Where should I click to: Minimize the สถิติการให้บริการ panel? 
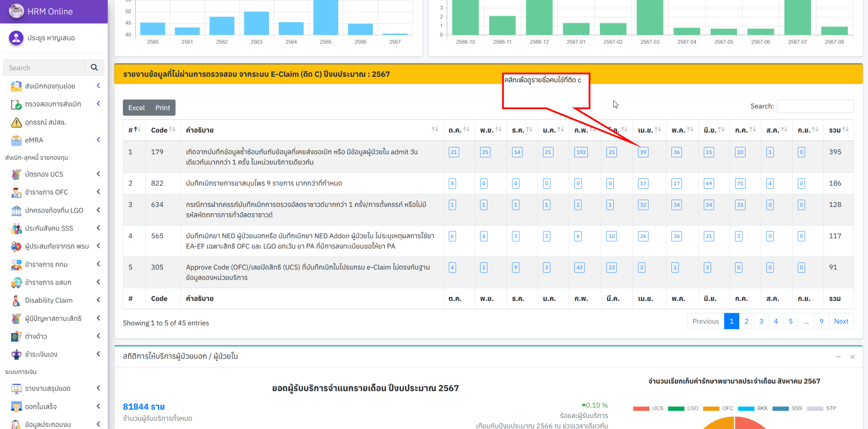[x=838, y=357]
